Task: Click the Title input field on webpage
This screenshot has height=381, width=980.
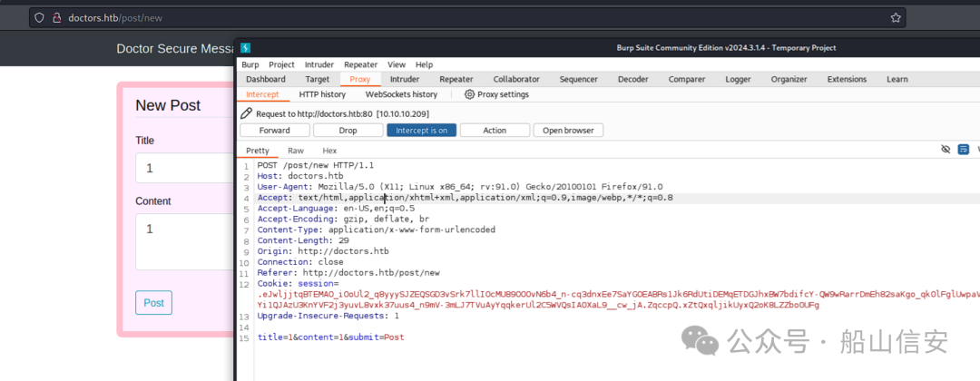Action: [x=184, y=168]
